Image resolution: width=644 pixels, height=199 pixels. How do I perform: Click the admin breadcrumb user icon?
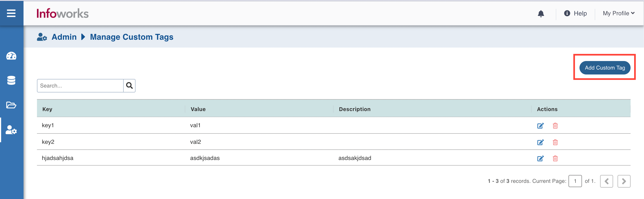tap(42, 37)
